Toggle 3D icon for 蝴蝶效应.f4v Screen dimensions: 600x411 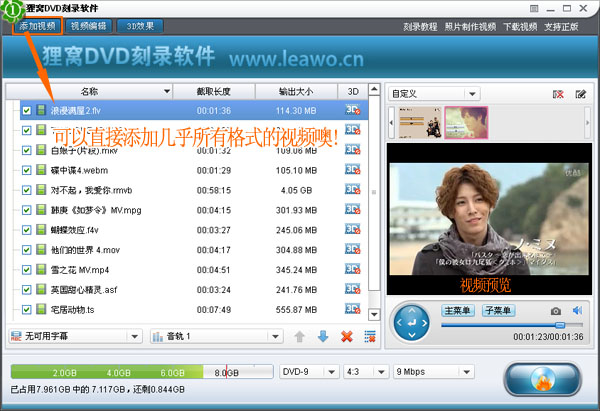click(352, 229)
